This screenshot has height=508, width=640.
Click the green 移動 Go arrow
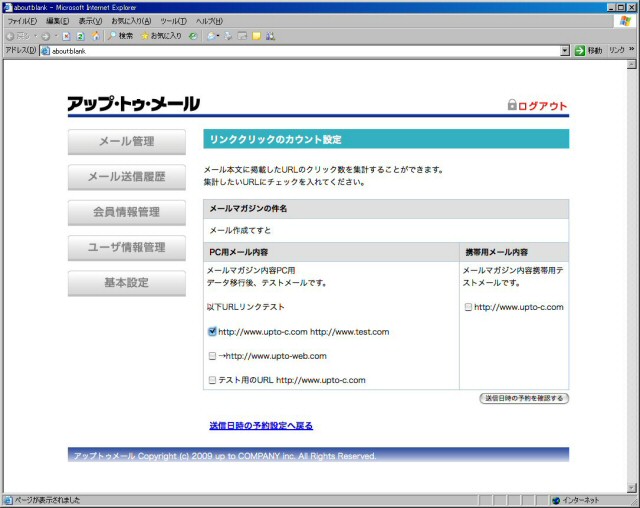(x=580, y=51)
